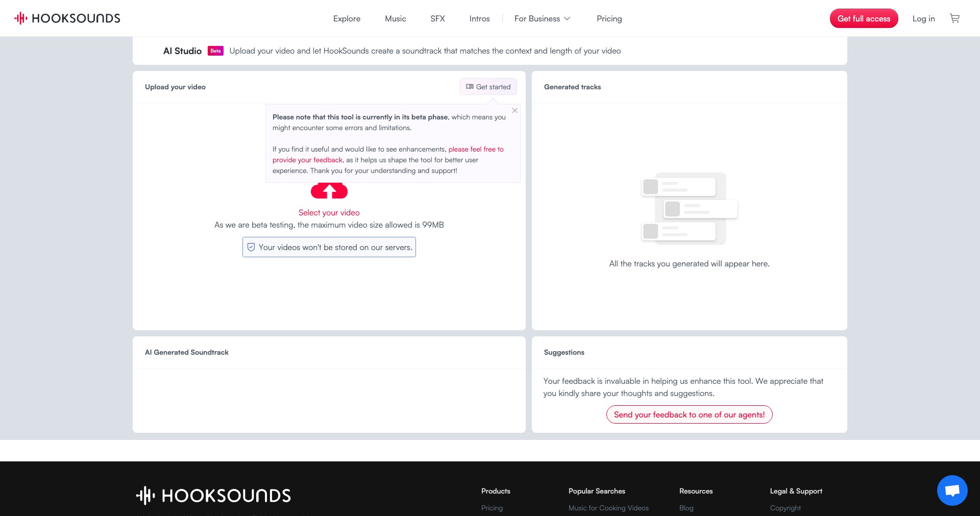Open the Explore menu
The height and width of the screenshot is (516, 980).
point(347,18)
